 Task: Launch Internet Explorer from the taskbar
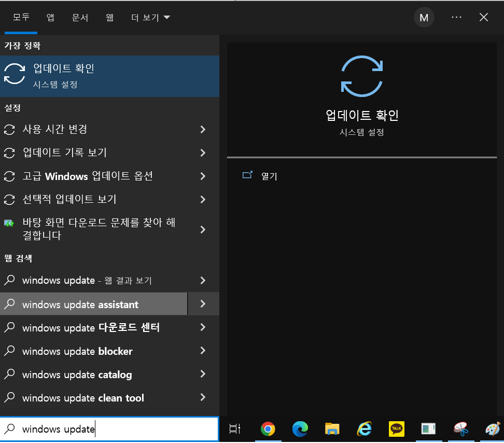pos(365,429)
